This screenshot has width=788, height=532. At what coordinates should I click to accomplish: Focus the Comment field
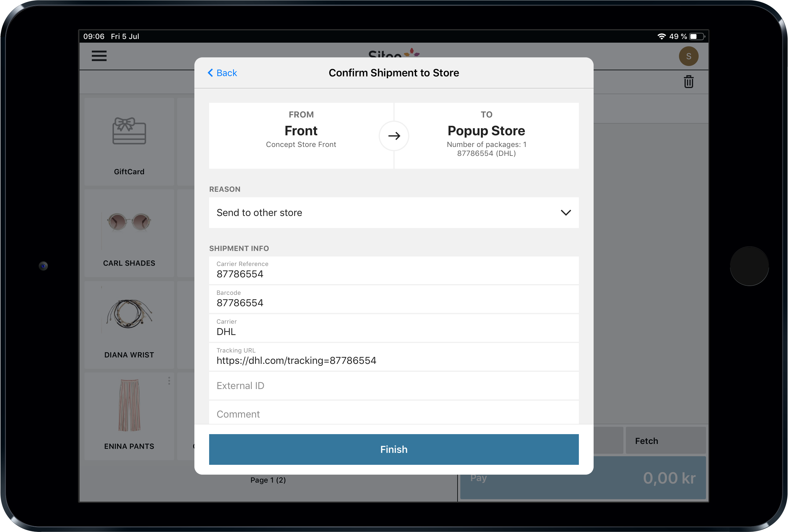pos(394,413)
